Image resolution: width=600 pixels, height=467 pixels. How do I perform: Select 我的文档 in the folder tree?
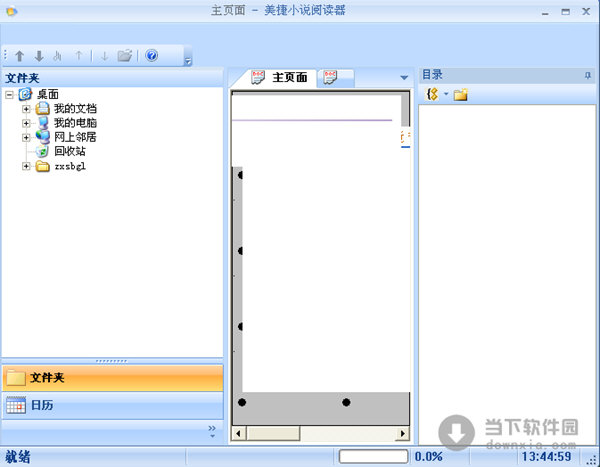tap(75, 109)
